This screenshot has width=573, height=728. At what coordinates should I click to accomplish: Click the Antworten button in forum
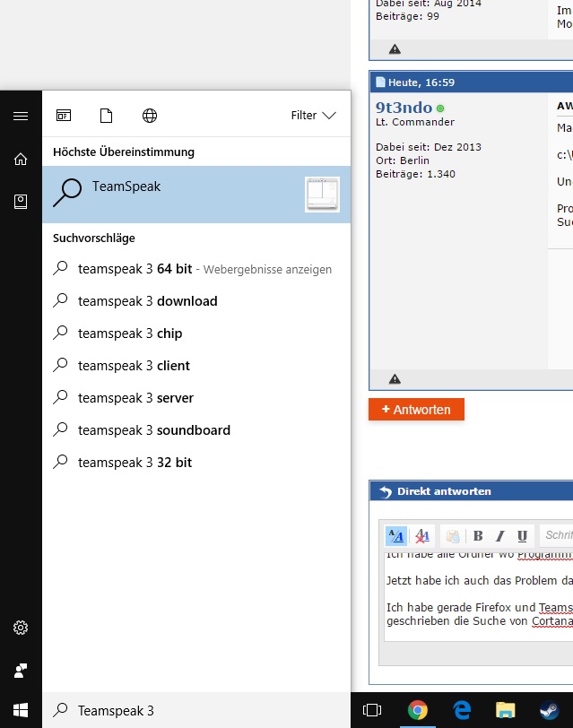pyautogui.click(x=416, y=410)
